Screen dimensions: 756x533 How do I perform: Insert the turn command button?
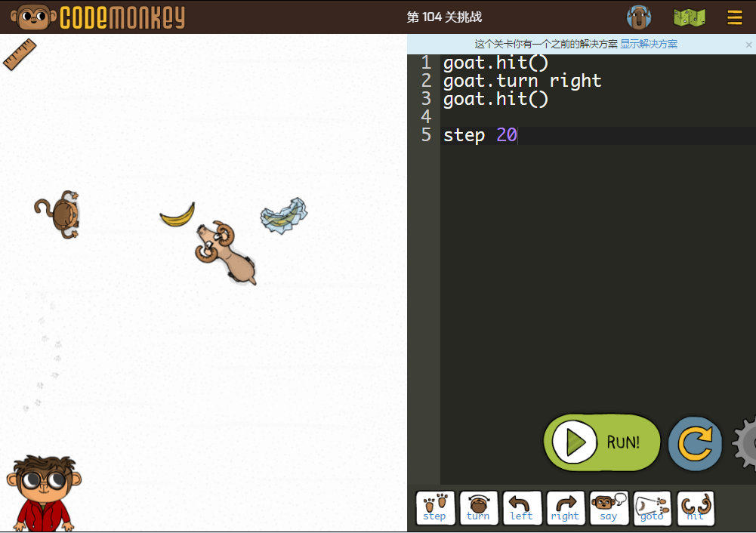[478, 507]
